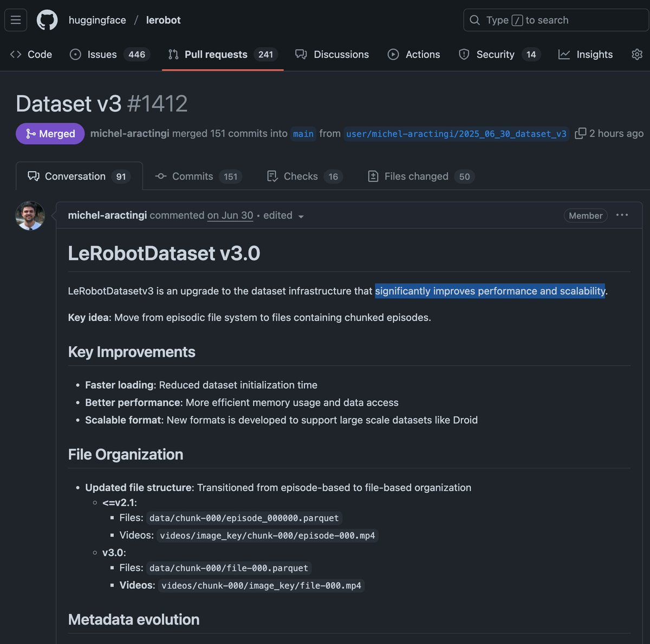This screenshot has height=644, width=650.
Task: Click the Dataset v3 #1412 title
Action: click(102, 103)
